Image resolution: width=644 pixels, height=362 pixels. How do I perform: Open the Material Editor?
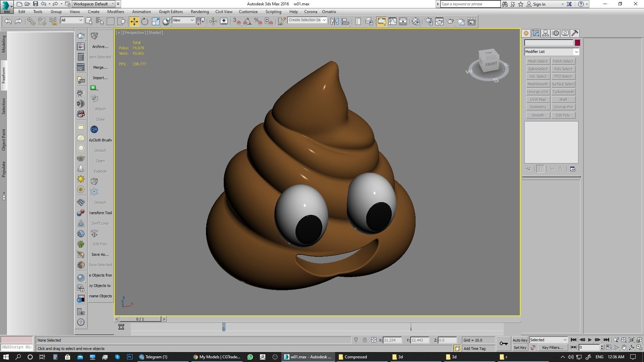(x=416, y=21)
